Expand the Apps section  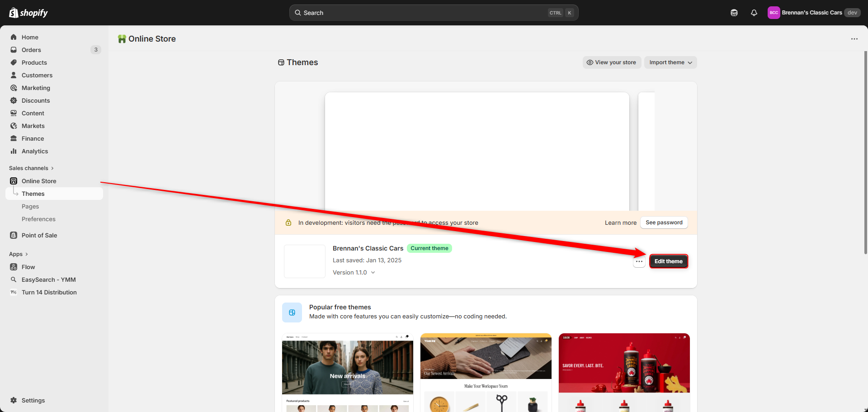pos(19,254)
